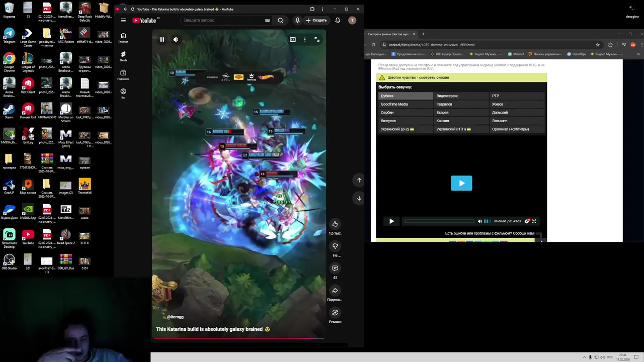Select the Видеосервис voice-over
Viewport: 644px width, 362px height.
[x=461, y=96]
